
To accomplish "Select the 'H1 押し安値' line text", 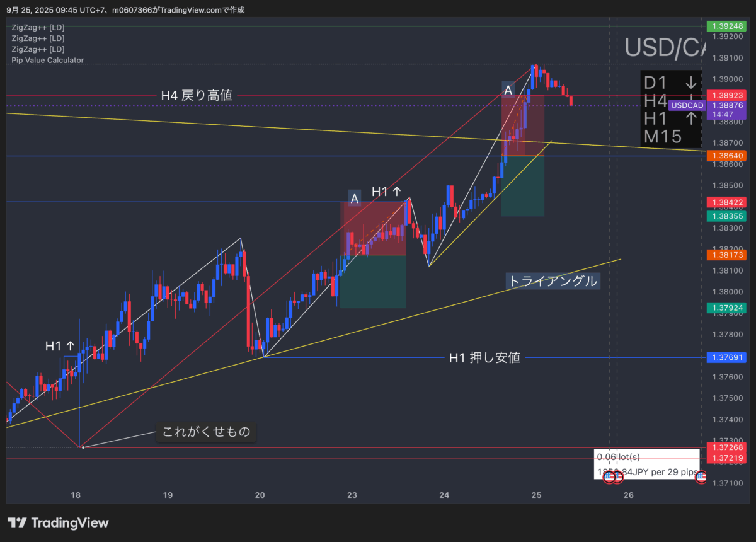I will click(x=484, y=358).
